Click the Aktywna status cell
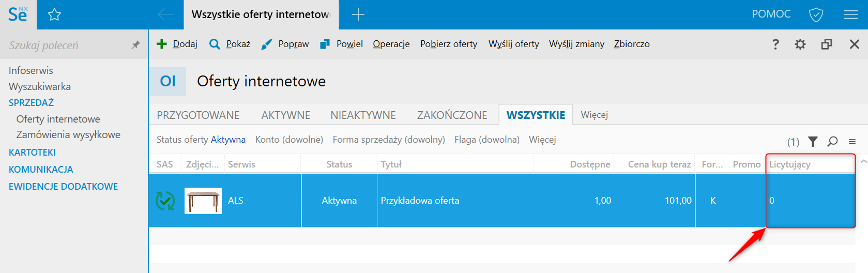868x273 pixels. [x=339, y=201]
